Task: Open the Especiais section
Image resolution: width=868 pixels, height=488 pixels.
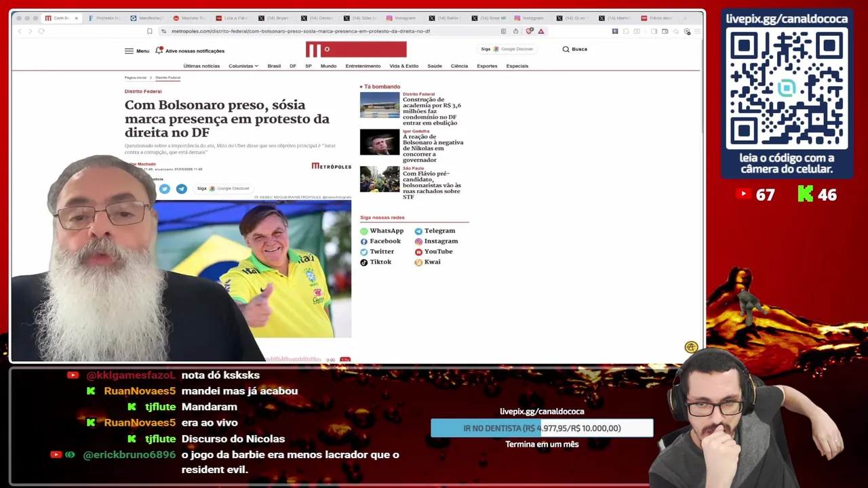Action: 517,66
